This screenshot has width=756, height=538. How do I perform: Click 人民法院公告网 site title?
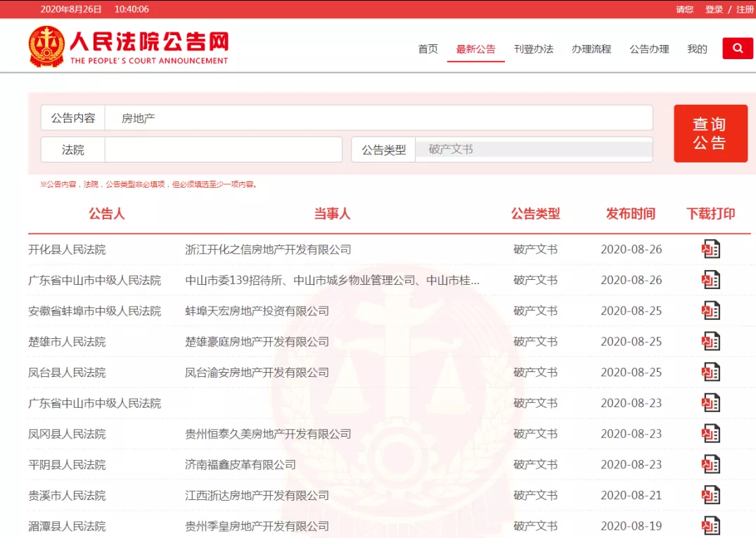(150, 42)
